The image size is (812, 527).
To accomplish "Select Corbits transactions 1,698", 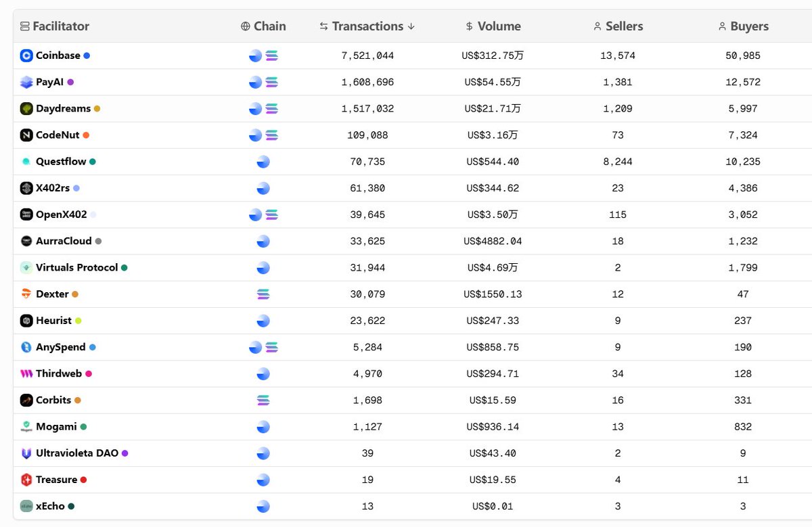I will pyautogui.click(x=367, y=400).
